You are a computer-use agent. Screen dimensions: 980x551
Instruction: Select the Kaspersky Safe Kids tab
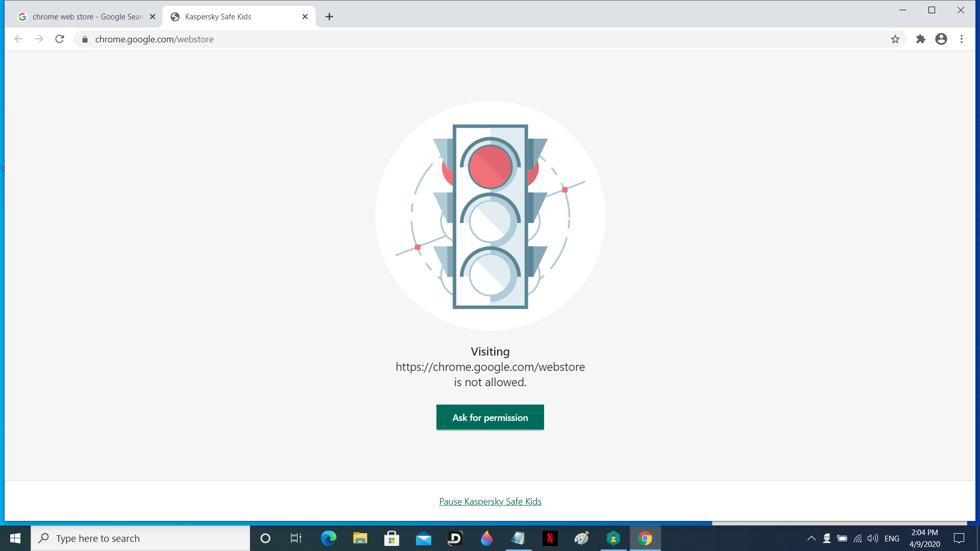tap(235, 17)
